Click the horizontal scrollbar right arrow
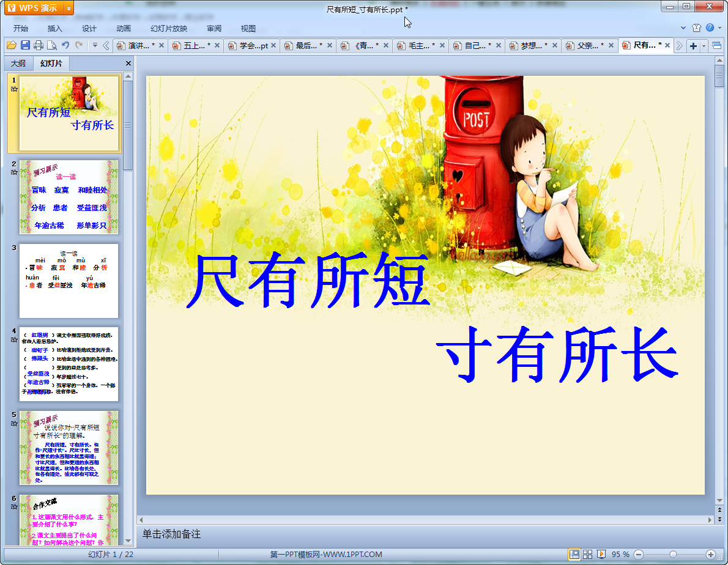Screen dimensions: 728x565 pos(710,520)
